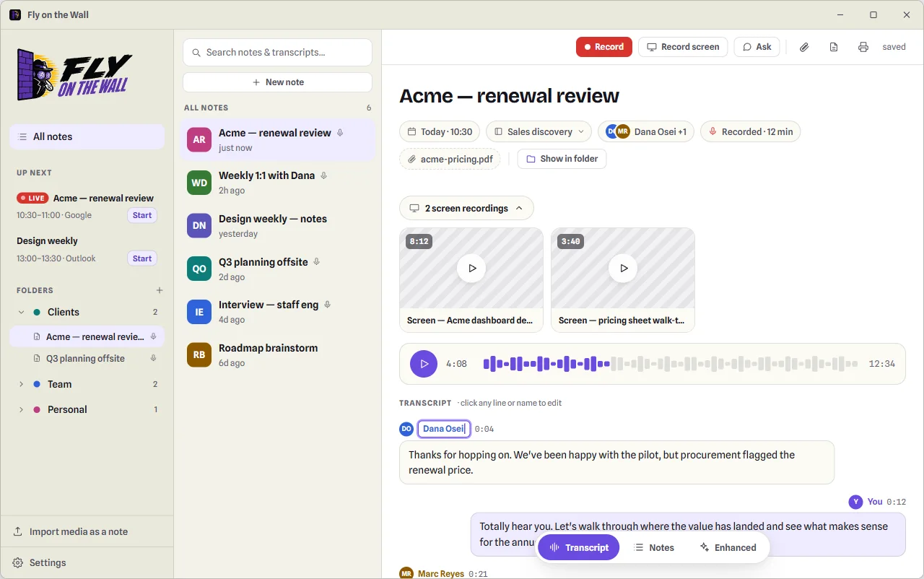Start the Design weekly meeting
Image resolution: width=924 pixels, height=579 pixels.
click(x=142, y=258)
